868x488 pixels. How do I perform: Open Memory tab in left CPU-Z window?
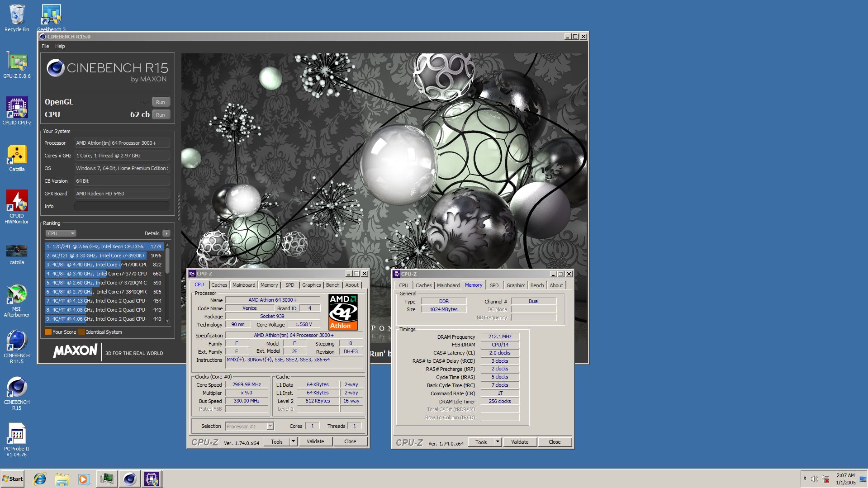coord(269,285)
